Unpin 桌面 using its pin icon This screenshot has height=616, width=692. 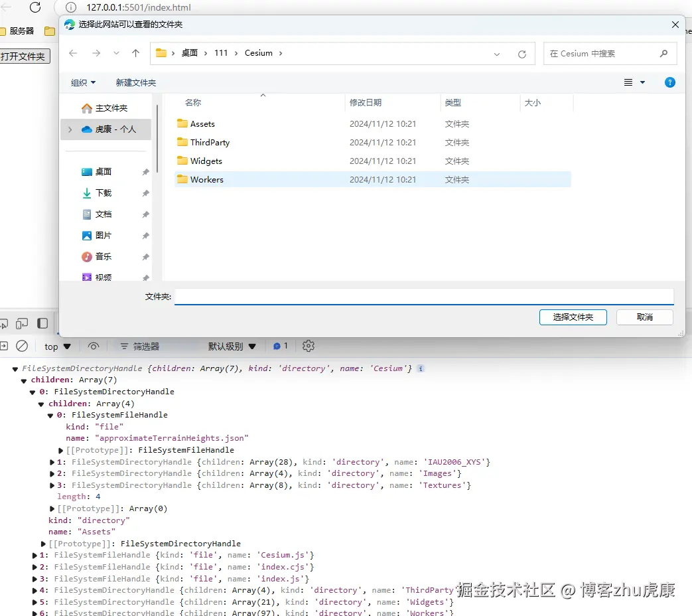[145, 172]
